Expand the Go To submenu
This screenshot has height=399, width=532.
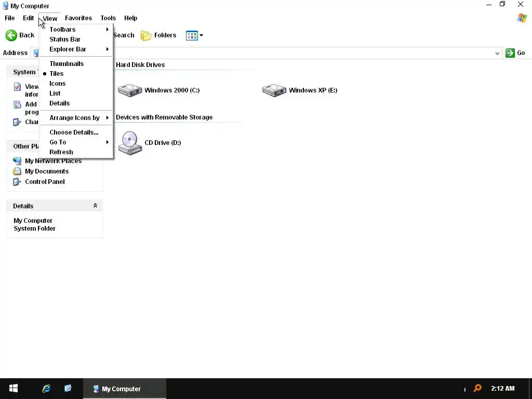[76, 142]
